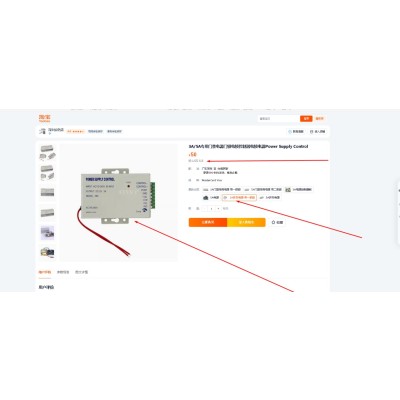The width and height of the screenshot is (400, 400).
Task: Select the last product thumbnail in gallery
Action: 47,252
